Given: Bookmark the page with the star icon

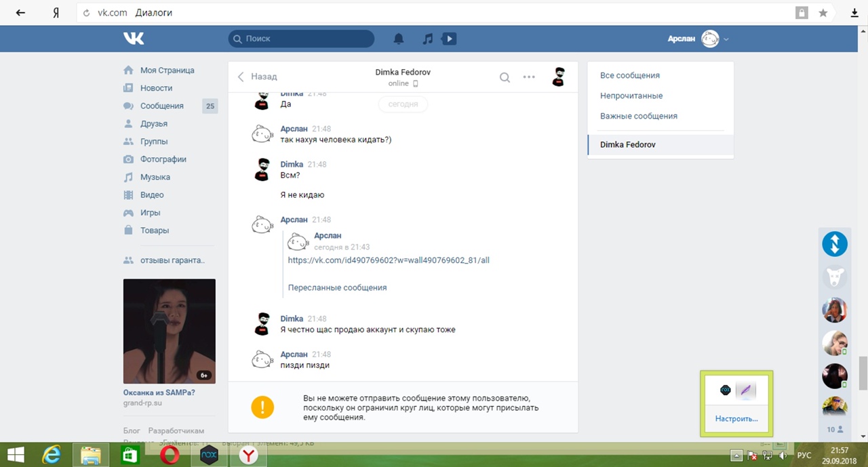Looking at the screenshot, I should [x=823, y=13].
